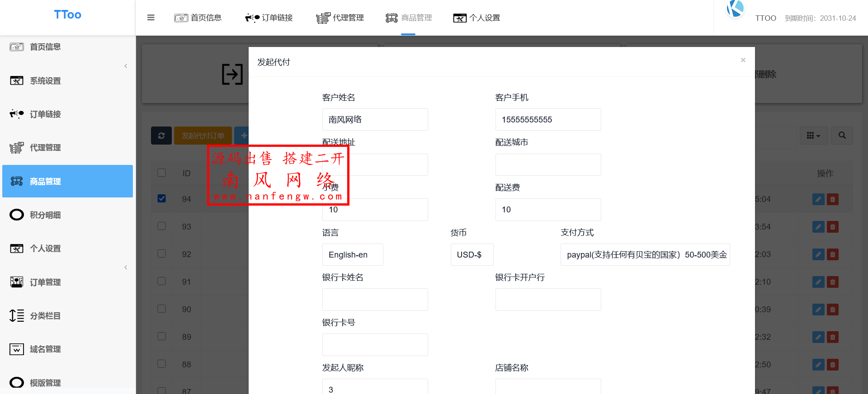The width and height of the screenshot is (868, 394).
Task: Open the 货币 USD-$ dropdown
Action: [472, 255]
